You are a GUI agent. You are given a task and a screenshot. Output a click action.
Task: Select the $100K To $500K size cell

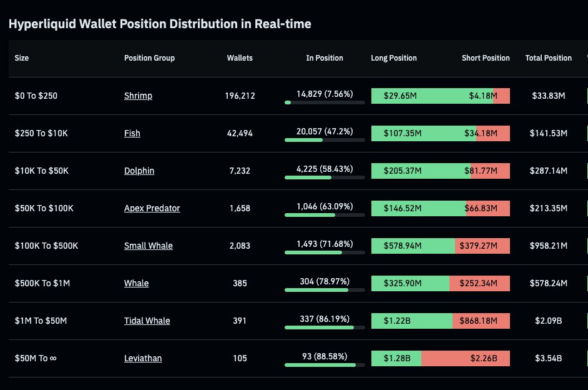(46, 246)
